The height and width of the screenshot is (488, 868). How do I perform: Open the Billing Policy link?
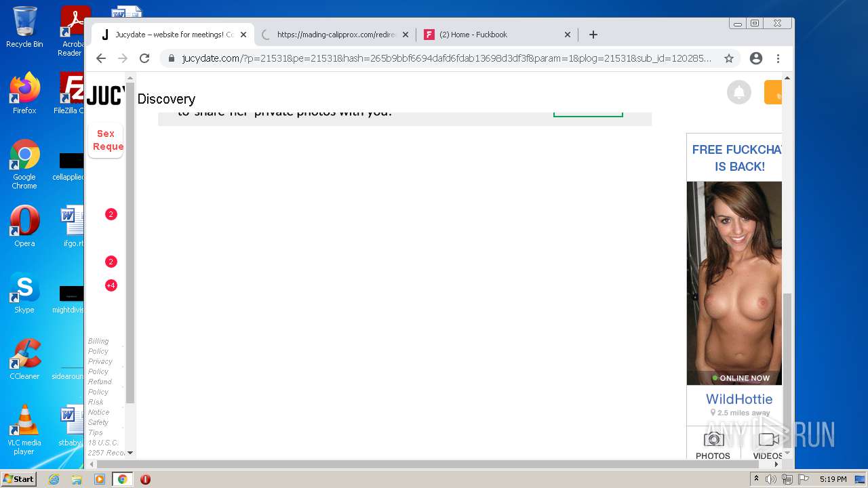click(98, 346)
